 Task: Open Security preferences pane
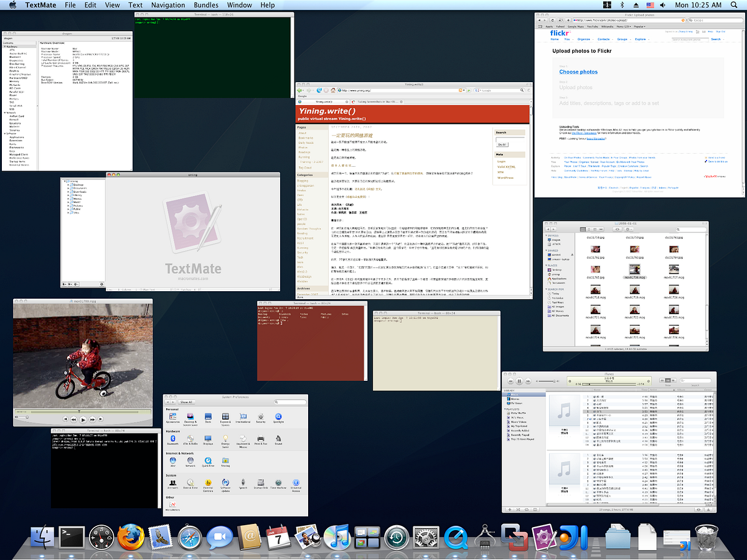[x=261, y=418]
